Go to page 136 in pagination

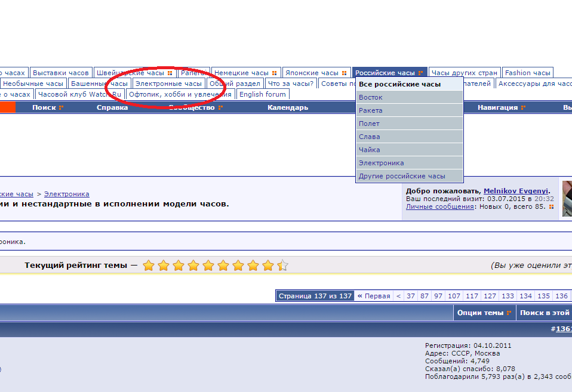click(x=561, y=296)
